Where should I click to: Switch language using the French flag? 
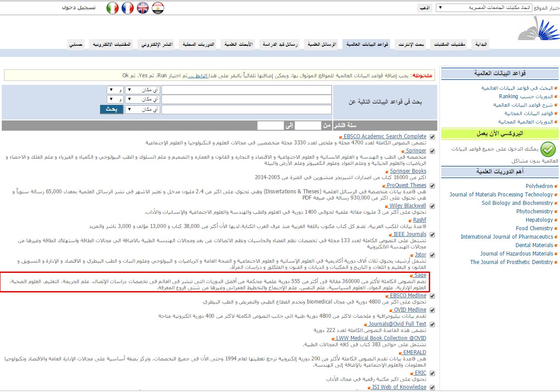tap(128, 8)
